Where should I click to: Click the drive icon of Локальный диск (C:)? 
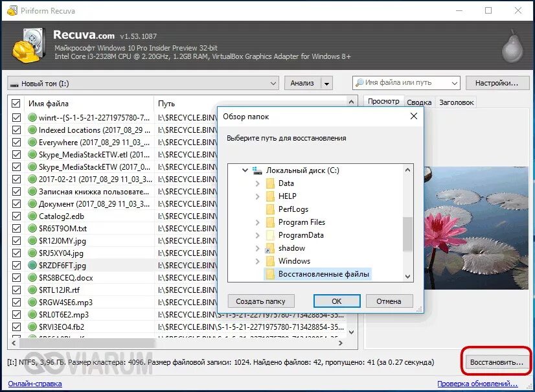pyautogui.click(x=257, y=170)
